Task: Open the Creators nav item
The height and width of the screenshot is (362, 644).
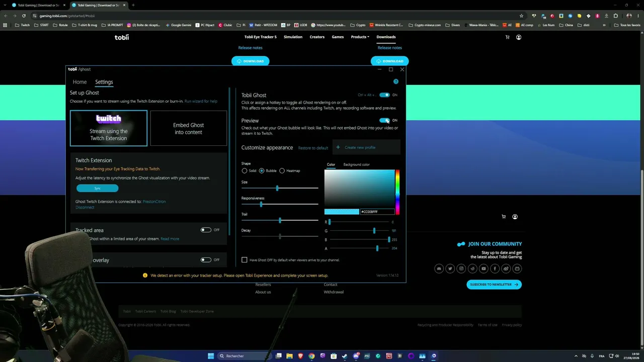Action: (x=317, y=37)
